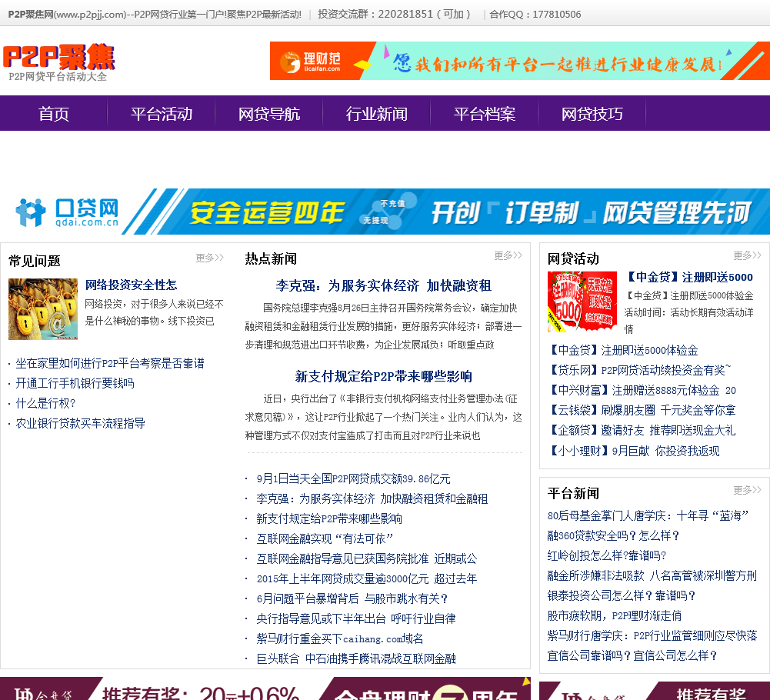Open the 平台档案 navigation item

pos(484,114)
